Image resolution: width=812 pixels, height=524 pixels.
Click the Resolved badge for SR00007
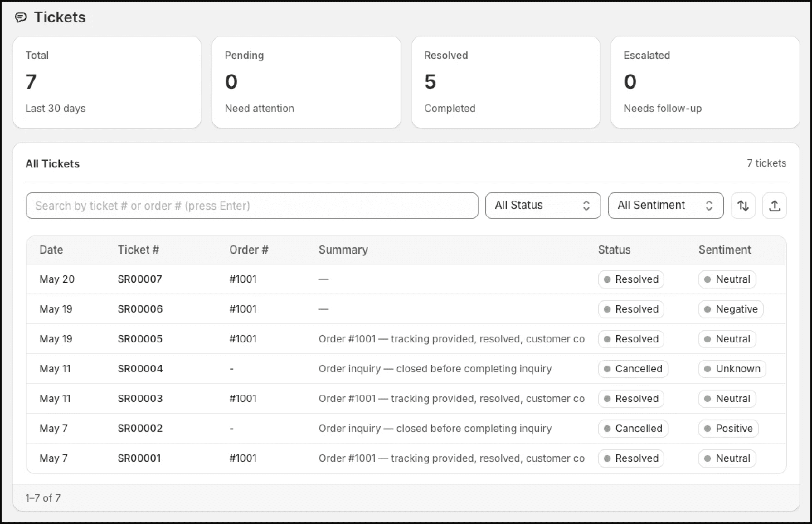coord(631,279)
